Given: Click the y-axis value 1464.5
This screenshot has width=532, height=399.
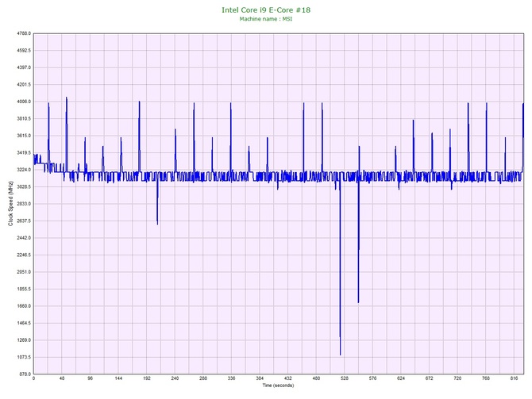Looking at the screenshot, I should 24,323.
